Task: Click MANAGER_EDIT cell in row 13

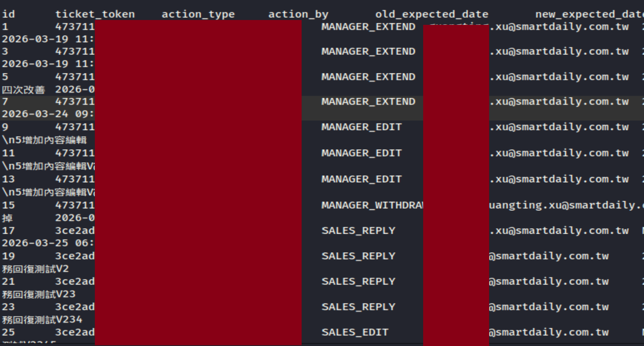Action: [362, 179]
